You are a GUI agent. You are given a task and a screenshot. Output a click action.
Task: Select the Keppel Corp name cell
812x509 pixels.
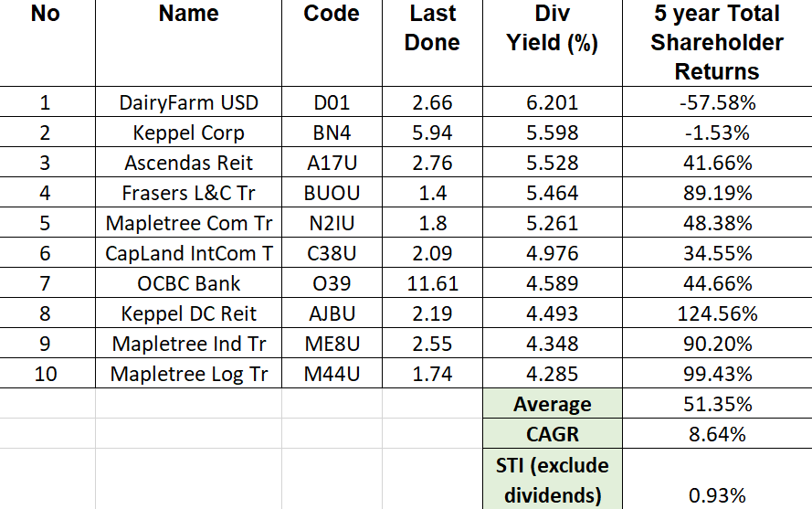188,133
